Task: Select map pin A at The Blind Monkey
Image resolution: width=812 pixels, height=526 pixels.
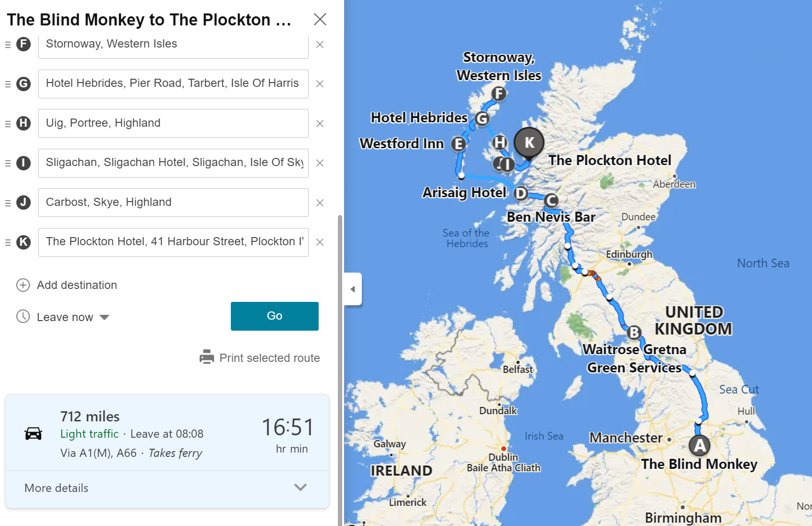Action: [x=700, y=445]
